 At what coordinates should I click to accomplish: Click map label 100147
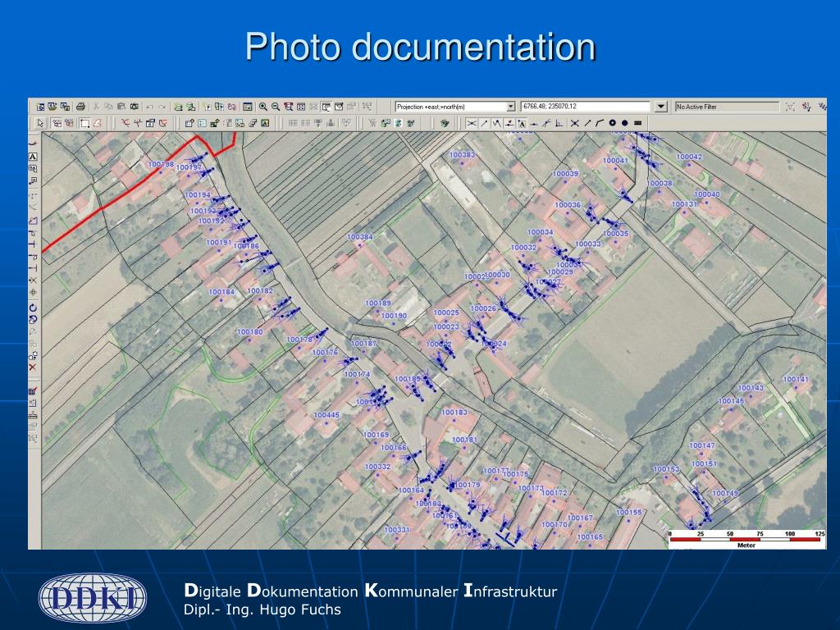coord(701,445)
